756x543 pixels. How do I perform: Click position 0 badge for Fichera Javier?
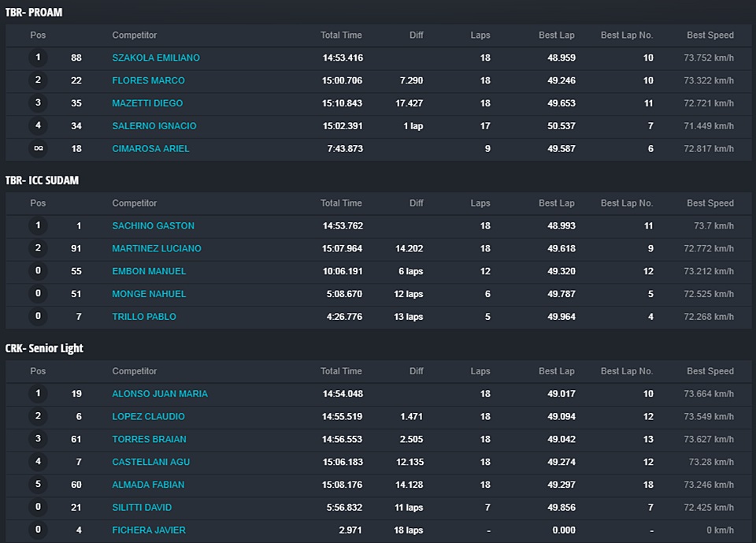[x=38, y=530]
